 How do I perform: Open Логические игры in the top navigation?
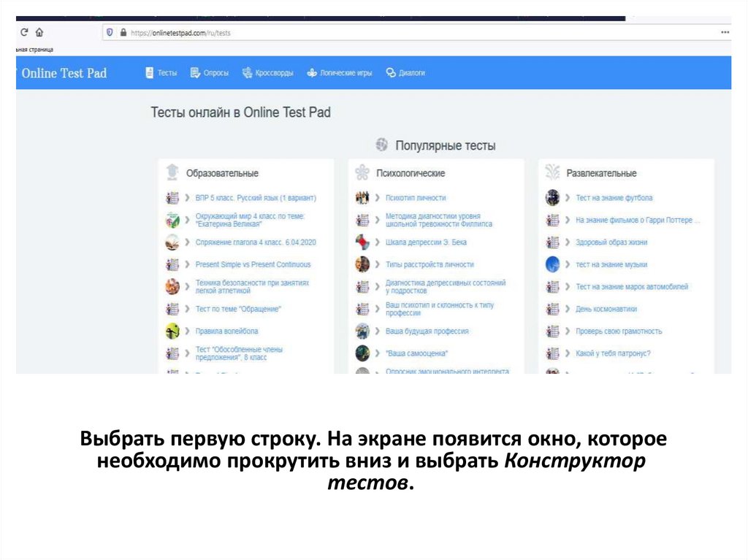pyautogui.click(x=346, y=73)
